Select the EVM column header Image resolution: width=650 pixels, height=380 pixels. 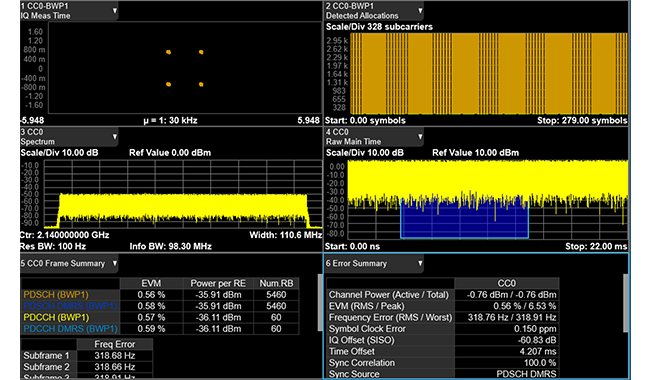[x=151, y=283]
